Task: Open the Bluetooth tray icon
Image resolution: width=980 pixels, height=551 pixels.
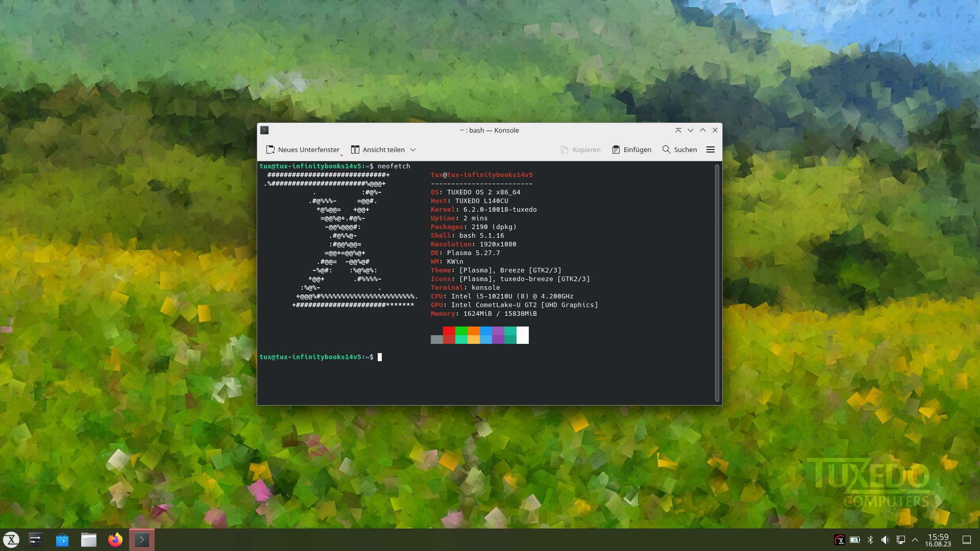Action: point(870,539)
